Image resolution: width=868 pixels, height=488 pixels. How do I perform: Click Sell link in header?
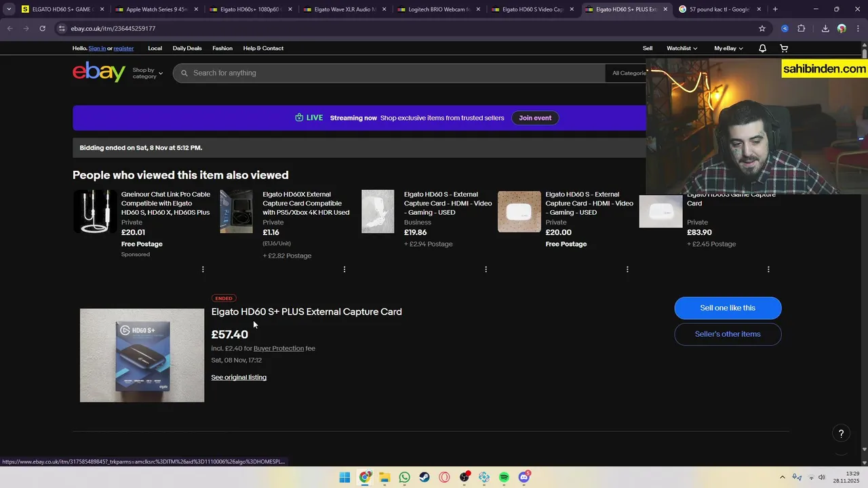click(x=648, y=48)
